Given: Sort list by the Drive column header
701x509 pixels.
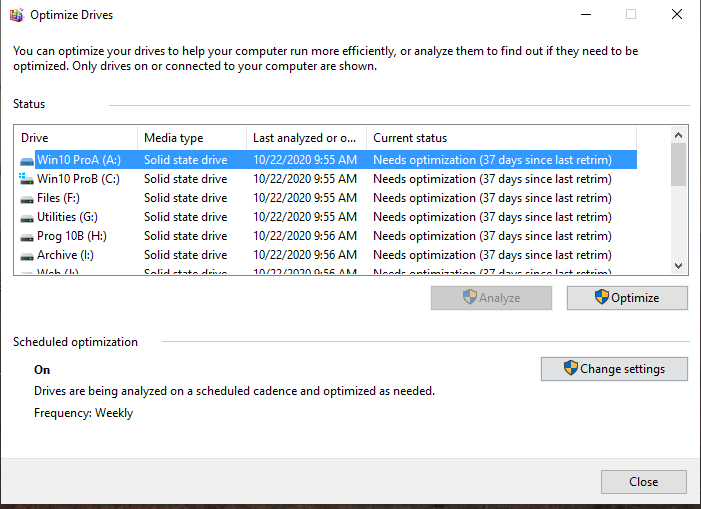Looking at the screenshot, I should 76,138.
